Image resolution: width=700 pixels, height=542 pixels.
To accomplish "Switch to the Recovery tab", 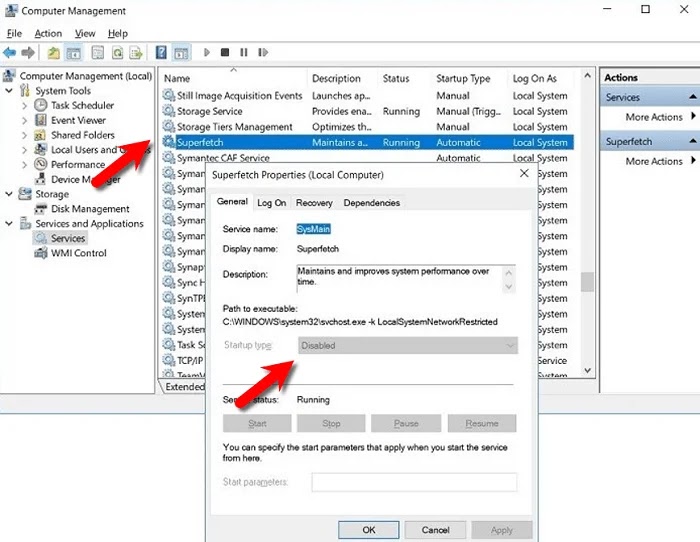I will [x=314, y=203].
